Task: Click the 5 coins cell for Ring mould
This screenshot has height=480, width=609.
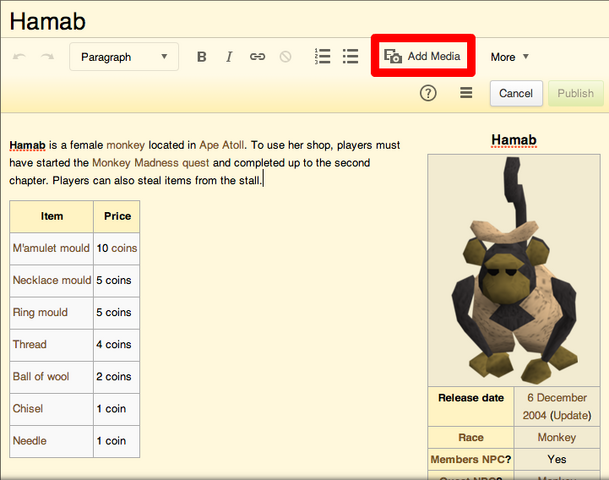Action: 117,313
